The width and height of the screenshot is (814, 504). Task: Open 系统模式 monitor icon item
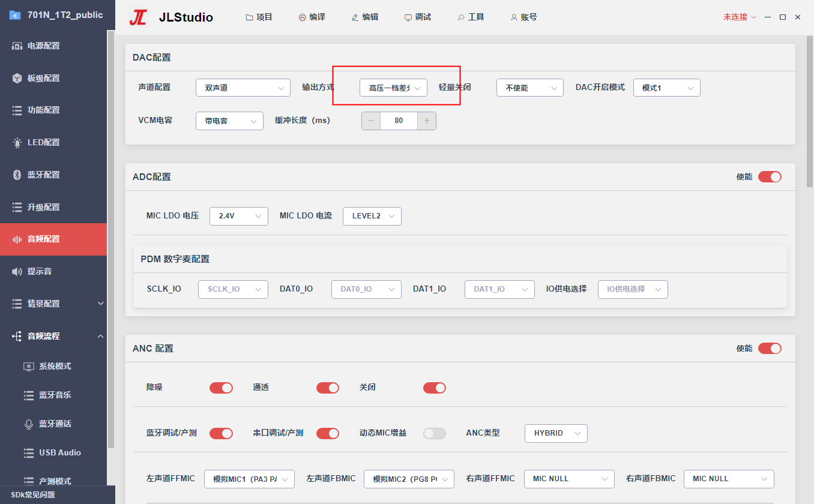(53, 366)
